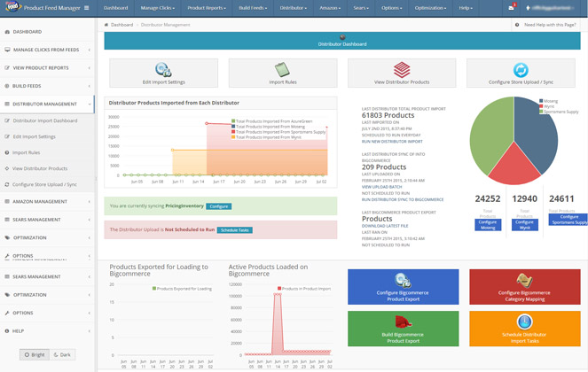588x372 pixels.
Task: Click Run Distributor Sync to Bigcommerce link
Action: (x=403, y=199)
